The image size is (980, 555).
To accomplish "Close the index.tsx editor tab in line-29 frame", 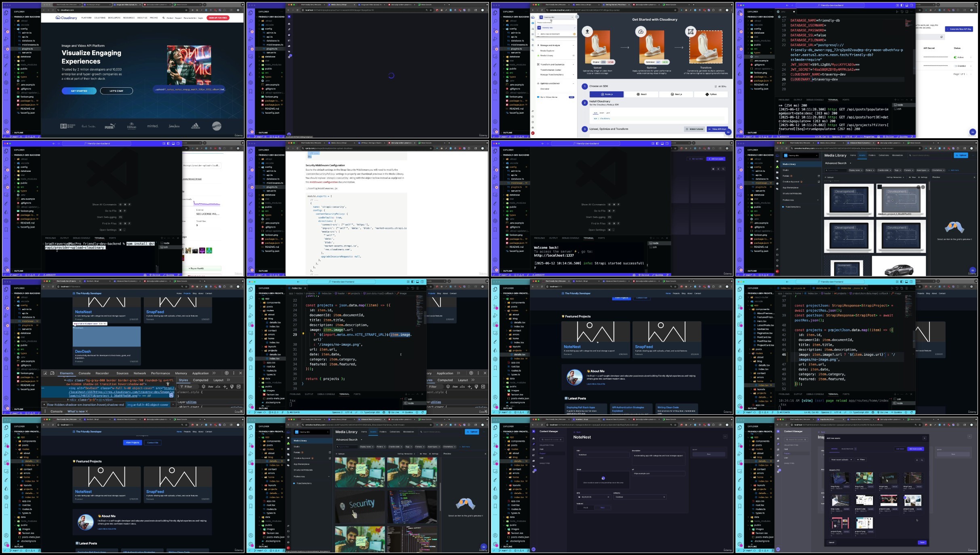I will (x=305, y=288).
